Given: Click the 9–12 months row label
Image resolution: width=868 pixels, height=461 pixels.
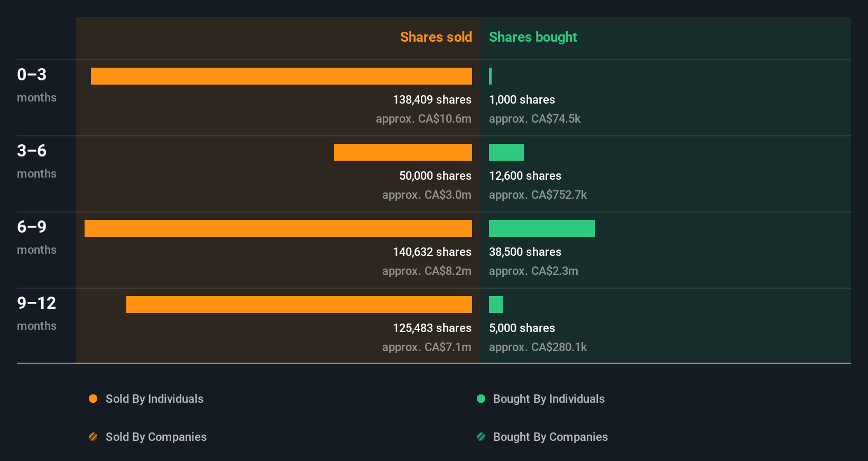Looking at the screenshot, I should point(36,314).
